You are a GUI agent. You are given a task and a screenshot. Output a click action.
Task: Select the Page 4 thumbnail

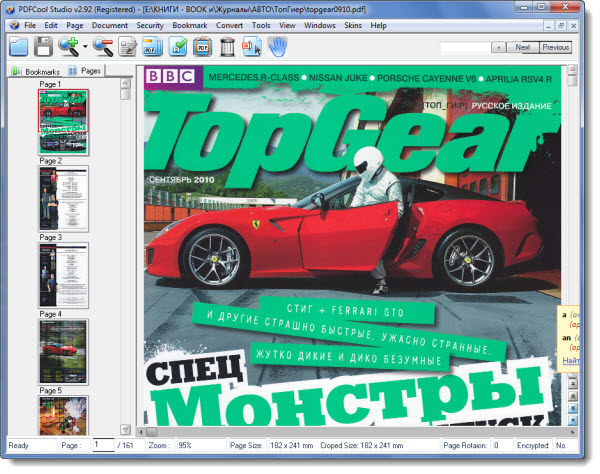(x=64, y=351)
